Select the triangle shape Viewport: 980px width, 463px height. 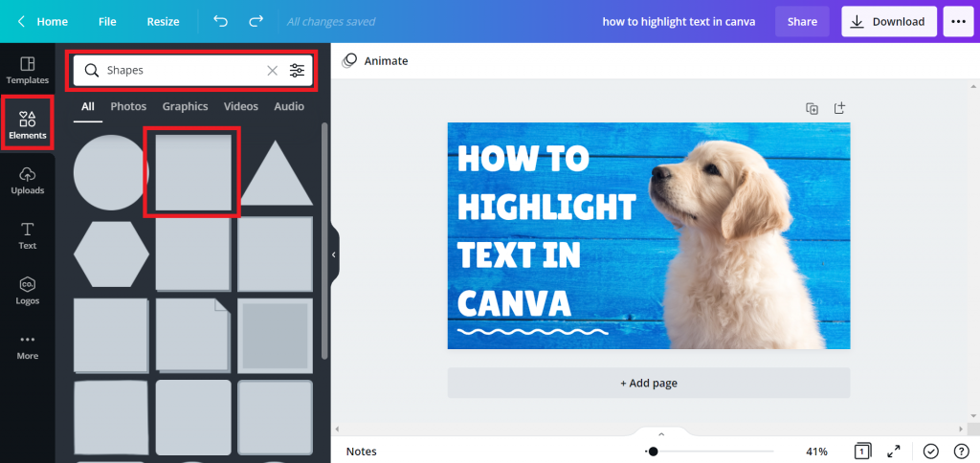click(276, 174)
